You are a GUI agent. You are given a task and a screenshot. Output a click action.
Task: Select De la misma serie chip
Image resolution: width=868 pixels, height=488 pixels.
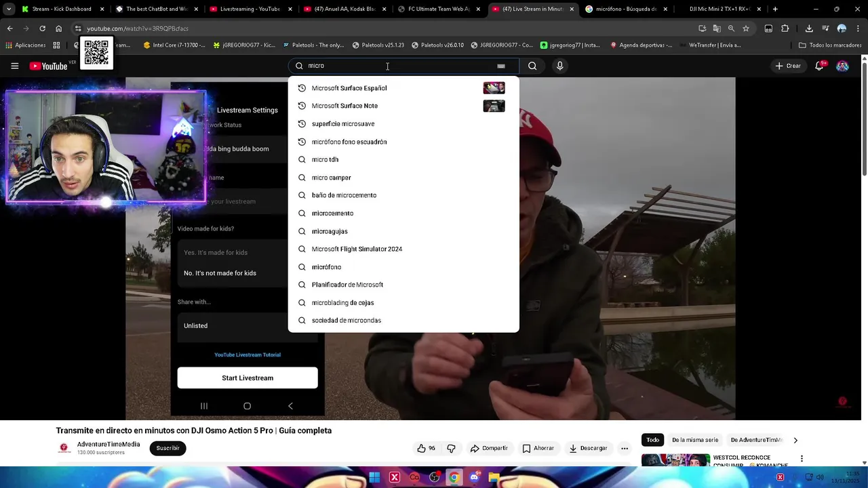click(x=695, y=440)
